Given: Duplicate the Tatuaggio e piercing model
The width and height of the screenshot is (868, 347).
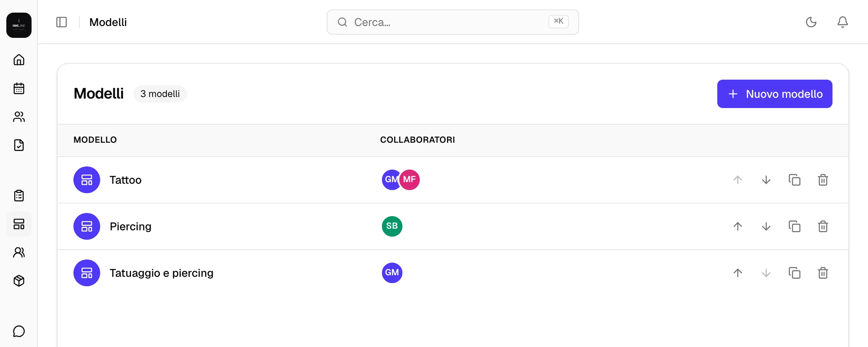Looking at the screenshot, I should point(795,273).
